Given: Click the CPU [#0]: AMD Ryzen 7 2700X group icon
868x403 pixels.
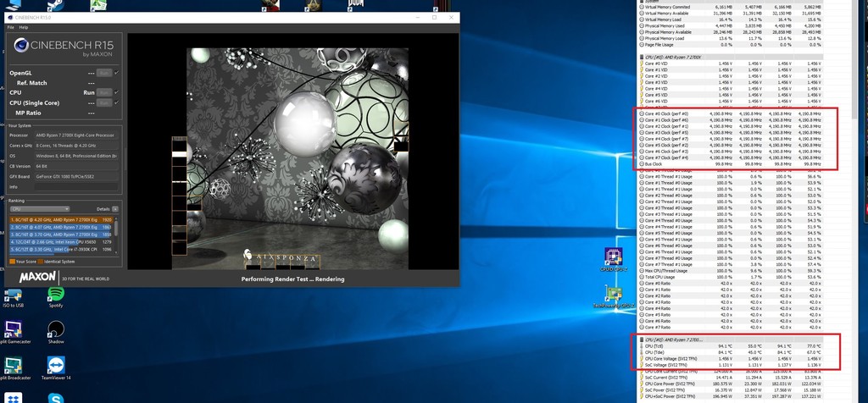Looking at the screenshot, I should coord(642,57).
